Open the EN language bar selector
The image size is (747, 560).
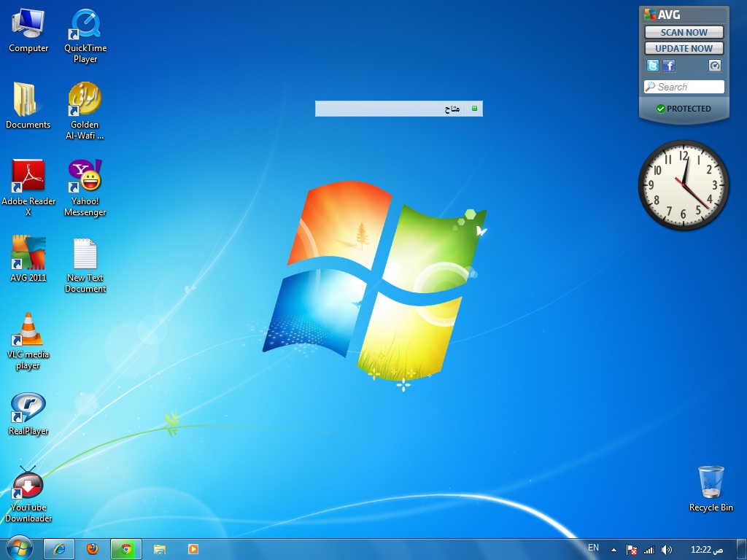593,548
